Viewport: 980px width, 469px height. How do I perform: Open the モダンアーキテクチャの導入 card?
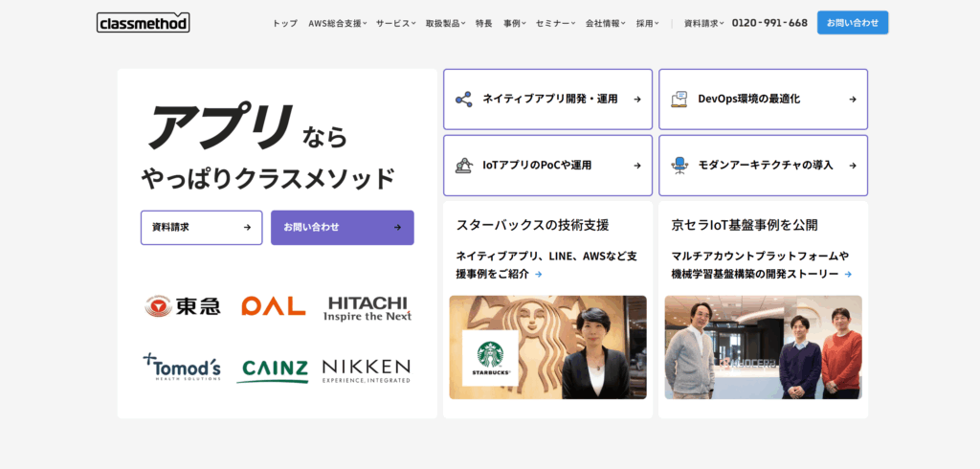[763, 166]
